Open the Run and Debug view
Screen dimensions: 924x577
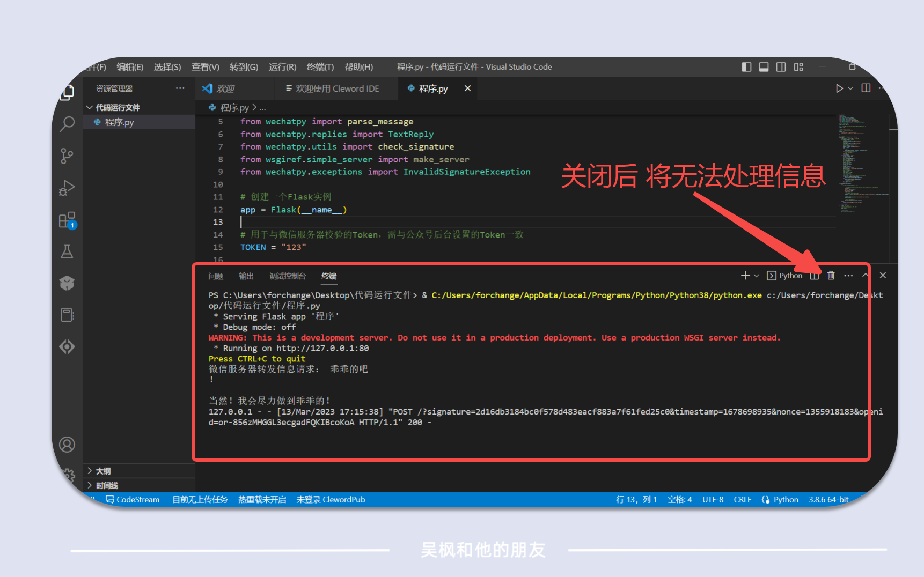pyautogui.click(x=67, y=188)
